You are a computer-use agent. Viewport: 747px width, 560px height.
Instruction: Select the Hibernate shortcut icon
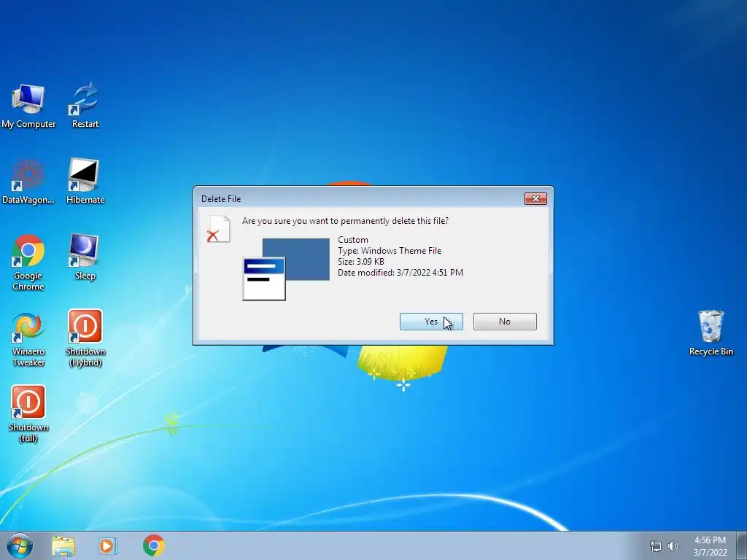coord(85,182)
